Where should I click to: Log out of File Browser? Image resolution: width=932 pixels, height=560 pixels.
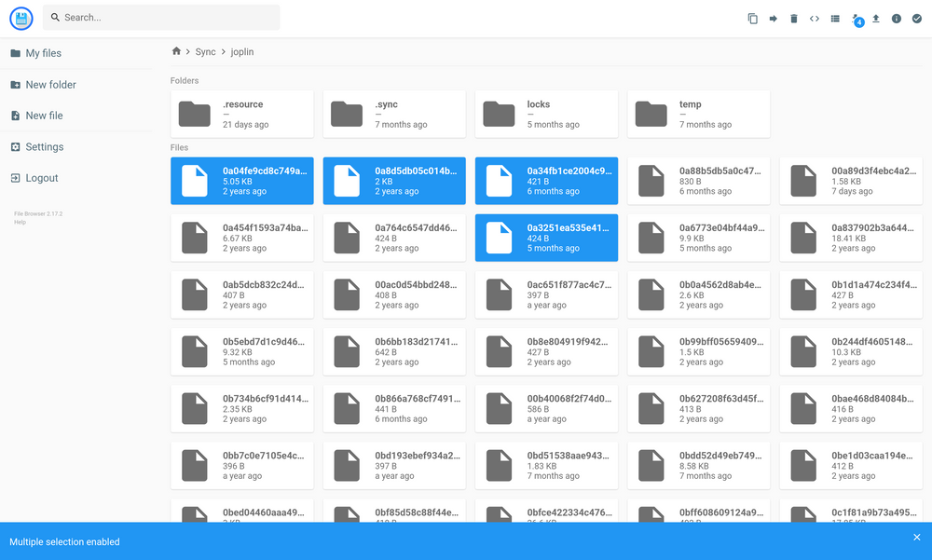(x=37, y=178)
